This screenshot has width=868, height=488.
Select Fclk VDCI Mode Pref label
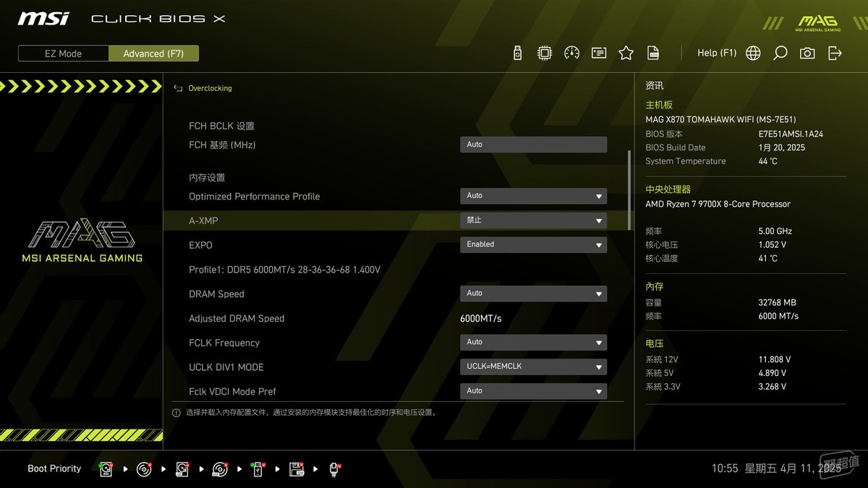232,392
